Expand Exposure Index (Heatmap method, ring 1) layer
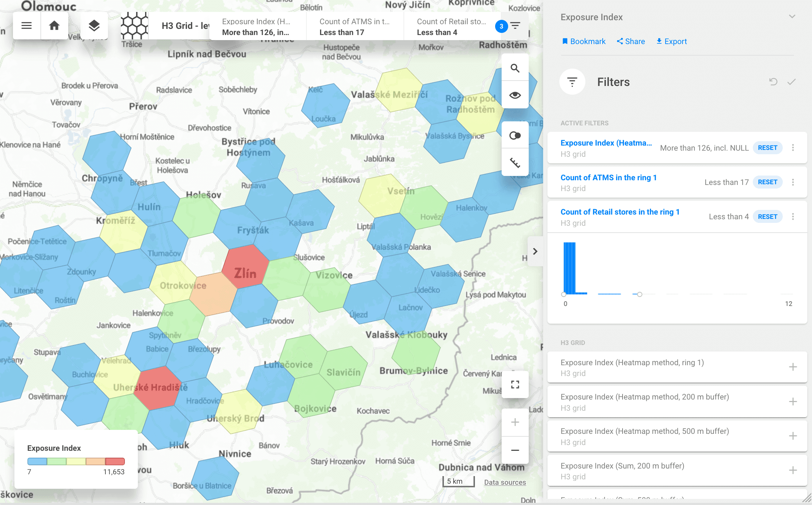The height and width of the screenshot is (505, 812). (x=793, y=367)
